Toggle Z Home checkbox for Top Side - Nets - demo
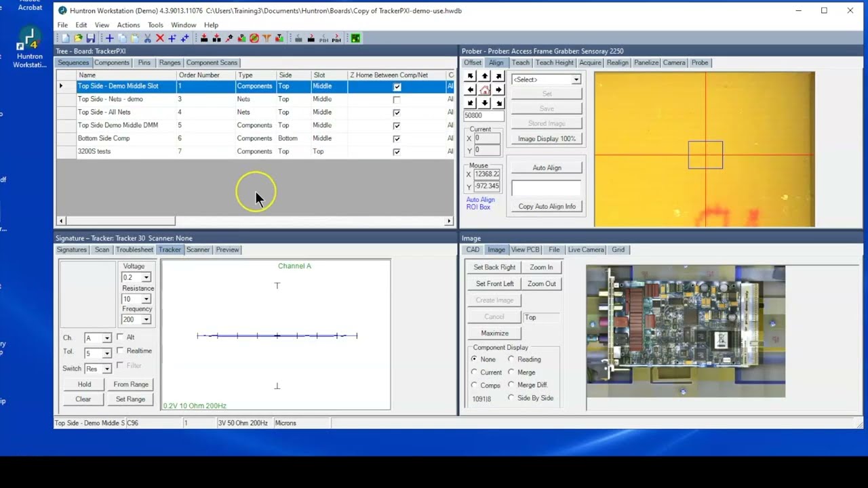This screenshot has height=488, width=868. point(397,100)
